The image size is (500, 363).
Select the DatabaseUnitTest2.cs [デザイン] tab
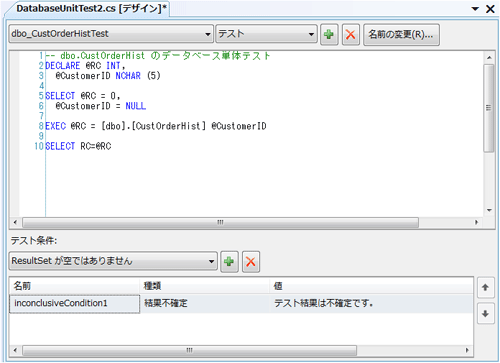click(91, 9)
